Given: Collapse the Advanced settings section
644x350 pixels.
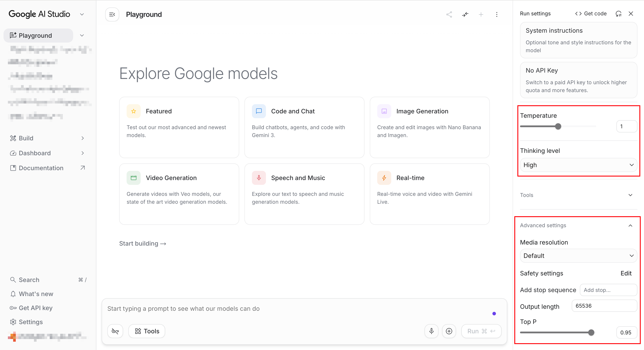Looking at the screenshot, I should 579,225.
